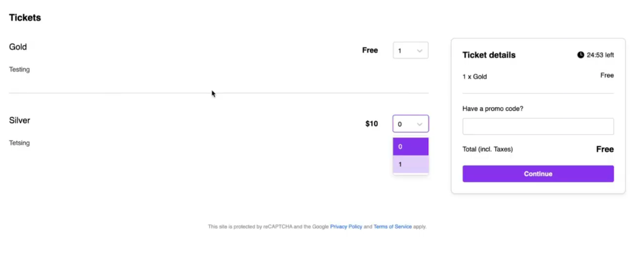Click the chevron arrow in Gold quantity dropdown
This screenshot has height=260, width=644.
[420, 51]
